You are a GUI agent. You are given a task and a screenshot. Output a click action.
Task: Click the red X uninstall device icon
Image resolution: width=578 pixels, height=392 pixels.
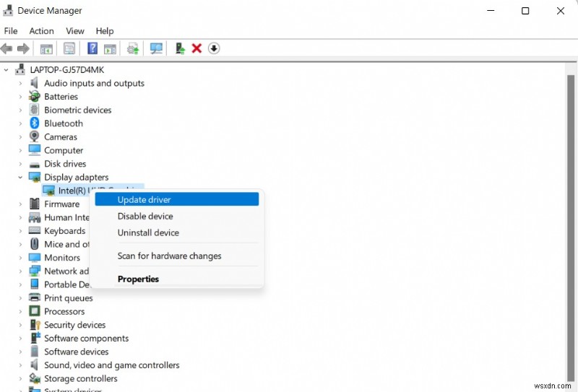[x=197, y=48]
